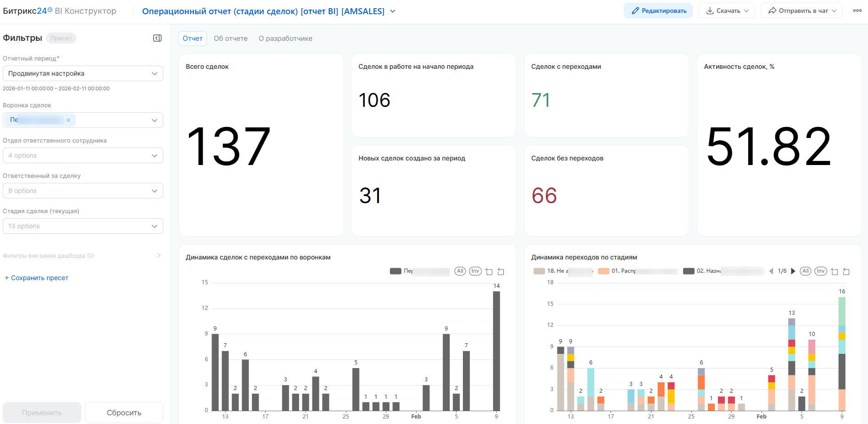Remove the selected deal funnel tag
The image size is (868, 424).
point(68,120)
